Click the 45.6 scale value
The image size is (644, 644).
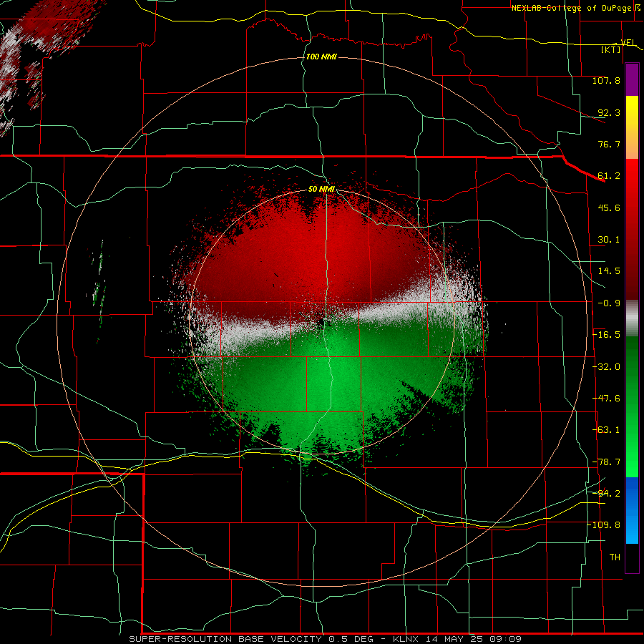click(x=609, y=208)
